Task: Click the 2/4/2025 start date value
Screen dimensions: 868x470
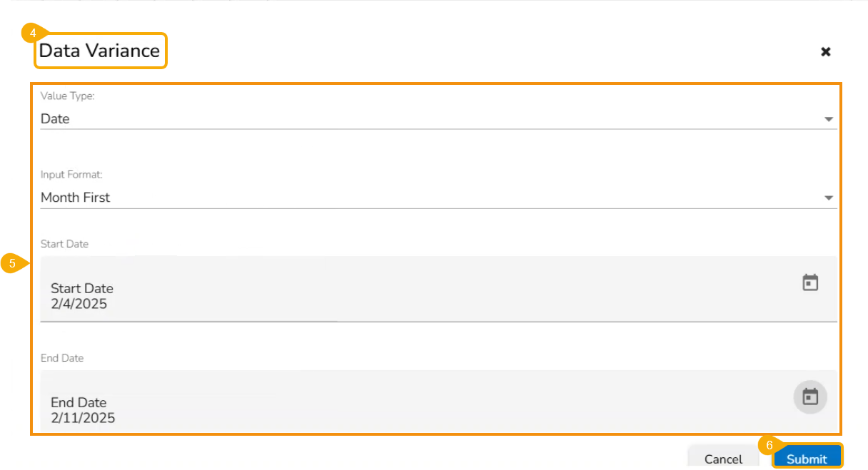Action: click(79, 304)
